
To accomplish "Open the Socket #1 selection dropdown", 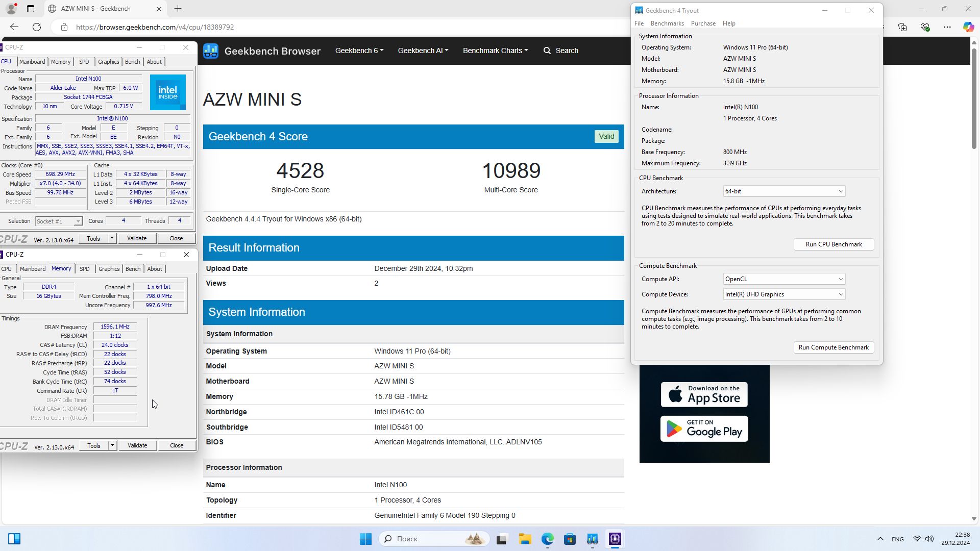I will [59, 221].
